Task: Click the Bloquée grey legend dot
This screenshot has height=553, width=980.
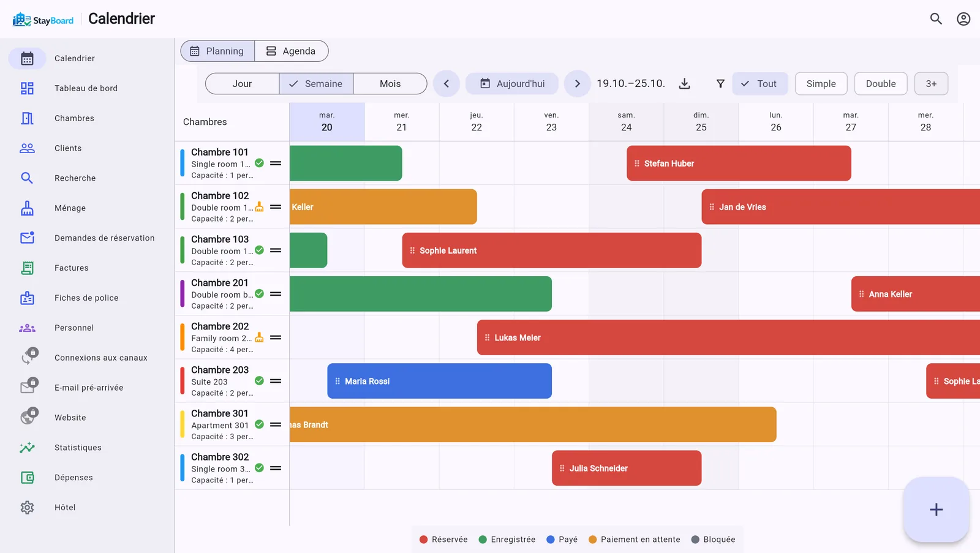Action: (x=695, y=540)
